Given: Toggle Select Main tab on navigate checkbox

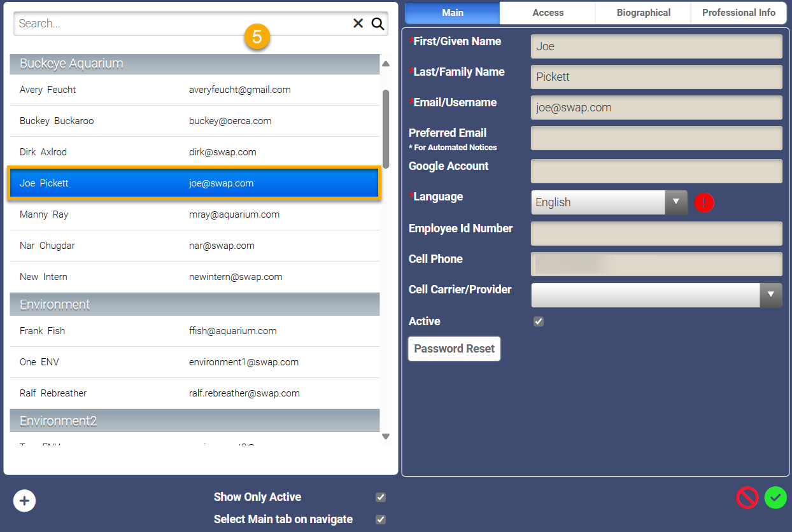Looking at the screenshot, I should (381, 519).
